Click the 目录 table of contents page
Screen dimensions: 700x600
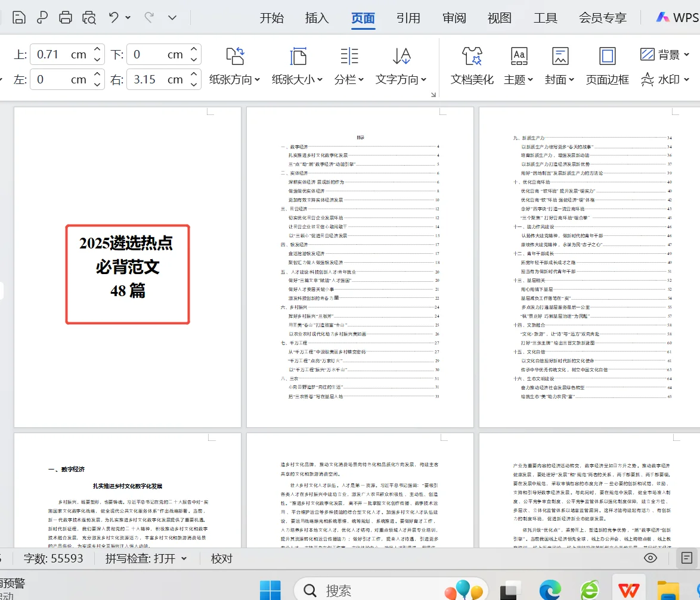point(360,267)
